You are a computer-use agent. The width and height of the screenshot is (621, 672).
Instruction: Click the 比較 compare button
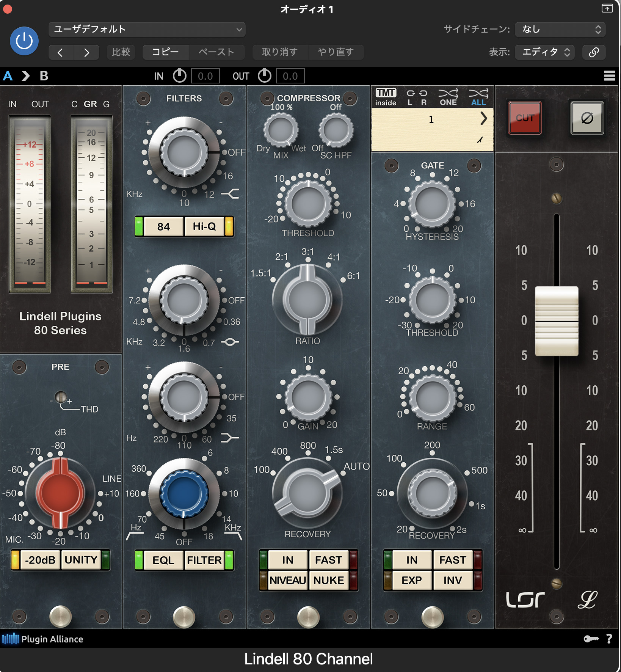121,52
